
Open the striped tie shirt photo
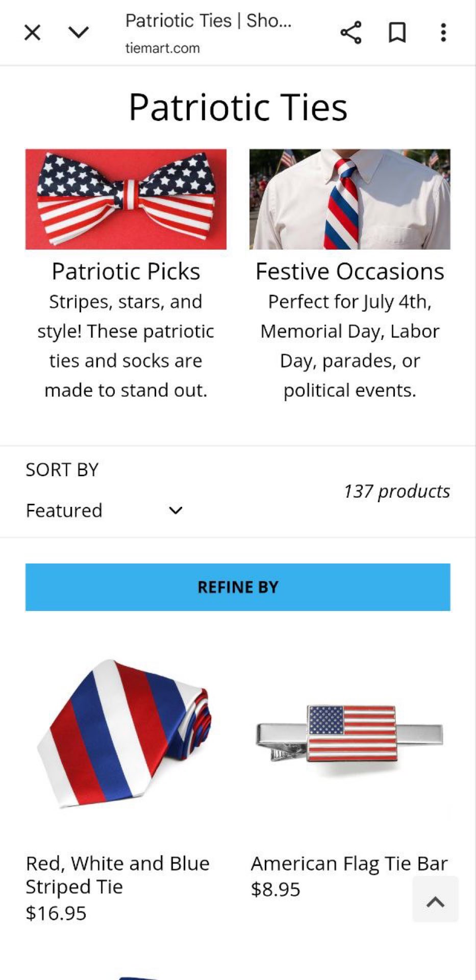pyautogui.click(x=349, y=199)
